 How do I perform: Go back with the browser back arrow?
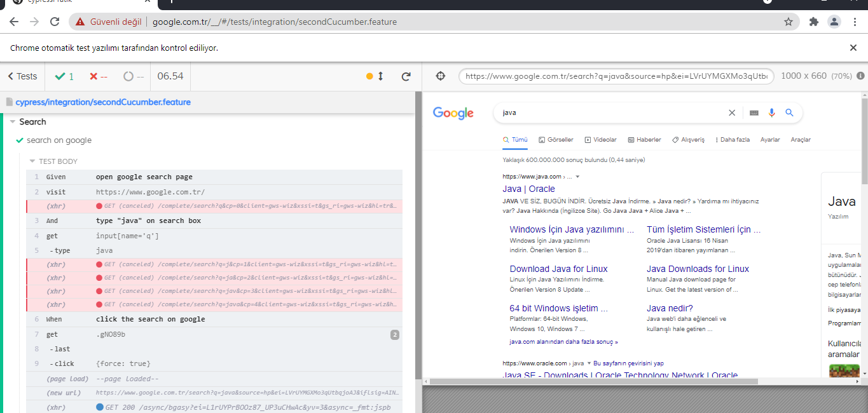click(x=14, y=22)
